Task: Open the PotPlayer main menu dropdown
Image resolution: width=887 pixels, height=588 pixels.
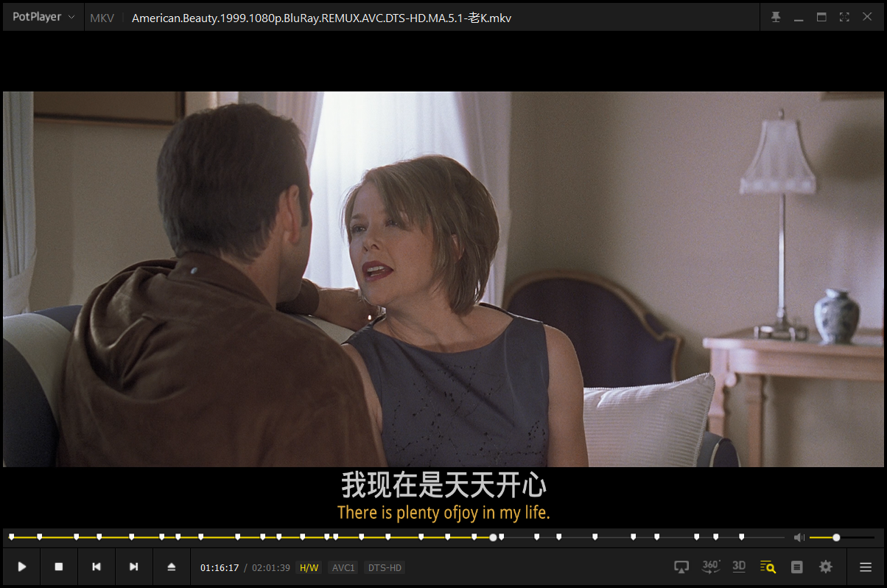Action: pos(43,17)
